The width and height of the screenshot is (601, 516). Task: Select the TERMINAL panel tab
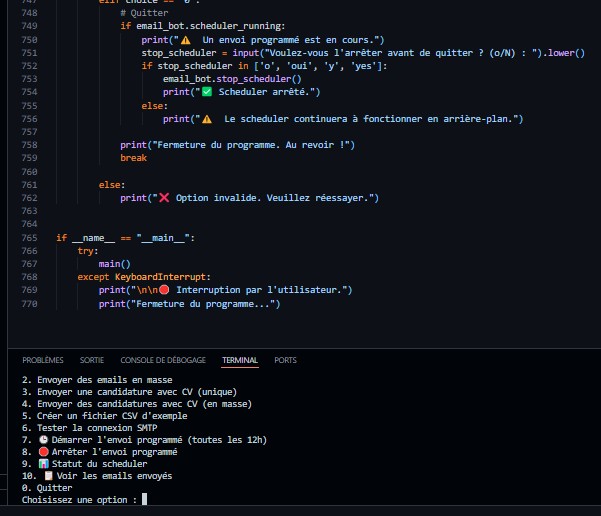[x=240, y=360]
